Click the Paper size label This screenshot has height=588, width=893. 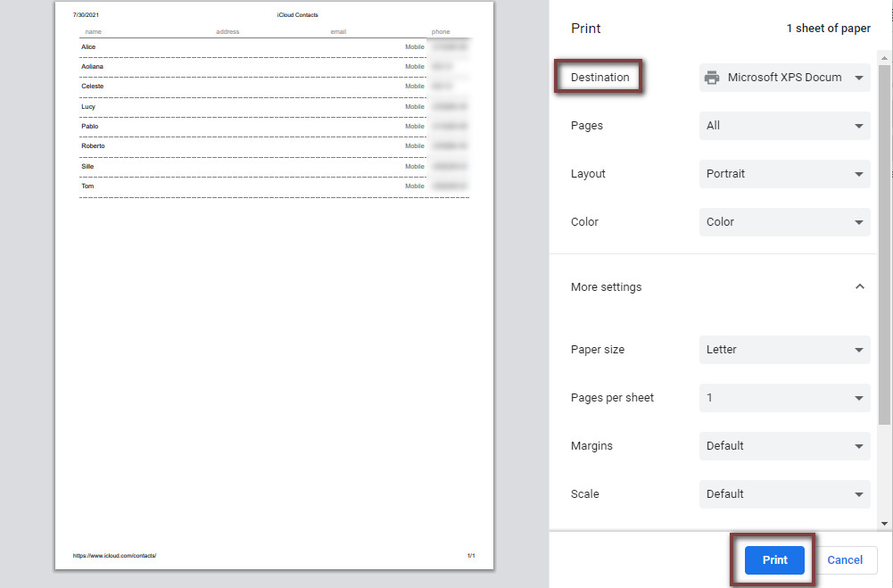[x=598, y=350]
